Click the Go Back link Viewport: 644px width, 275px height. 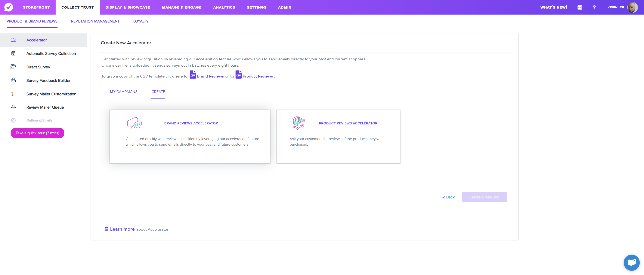click(447, 197)
